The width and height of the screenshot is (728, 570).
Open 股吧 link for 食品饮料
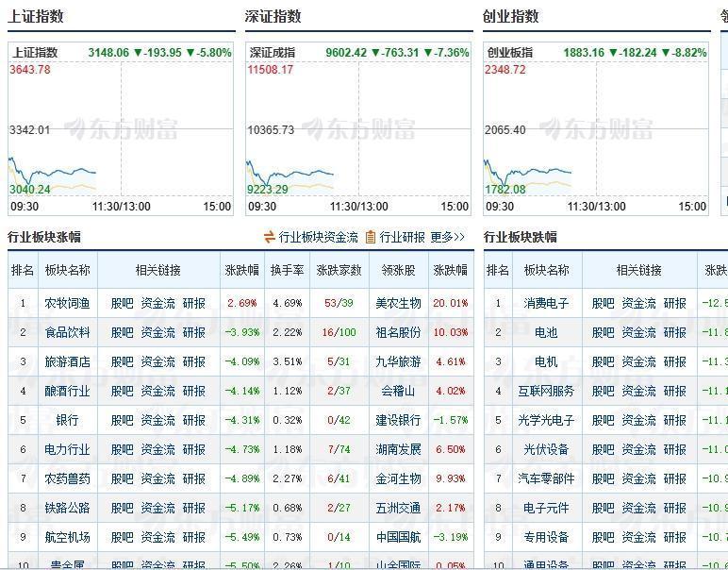coord(122,332)
